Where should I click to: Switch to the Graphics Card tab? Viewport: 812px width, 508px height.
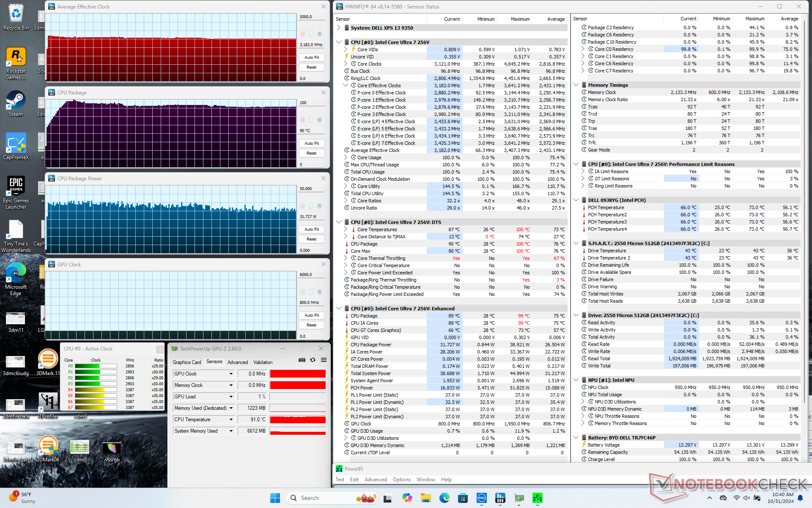[187, 362]
